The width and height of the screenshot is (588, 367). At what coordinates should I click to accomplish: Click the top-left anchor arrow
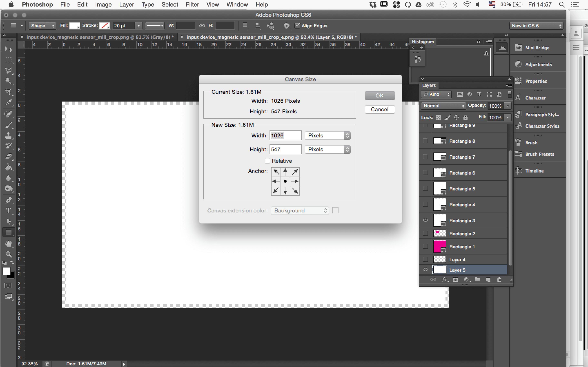(x=276, y=172)
